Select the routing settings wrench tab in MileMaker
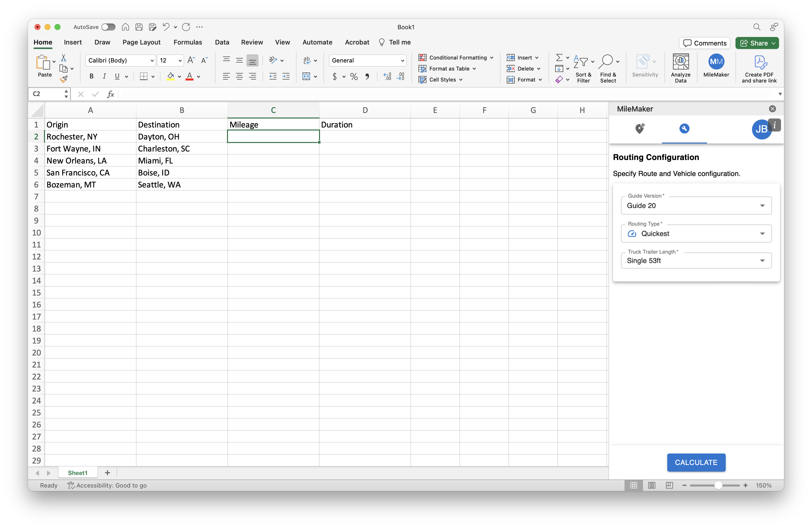The image size is (812, 528). (x=684, y=129)
